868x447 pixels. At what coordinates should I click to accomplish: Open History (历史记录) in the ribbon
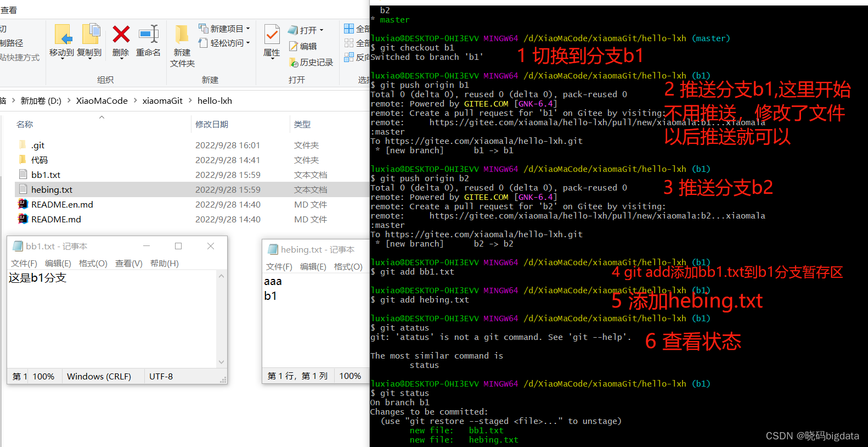click(311, 63)
